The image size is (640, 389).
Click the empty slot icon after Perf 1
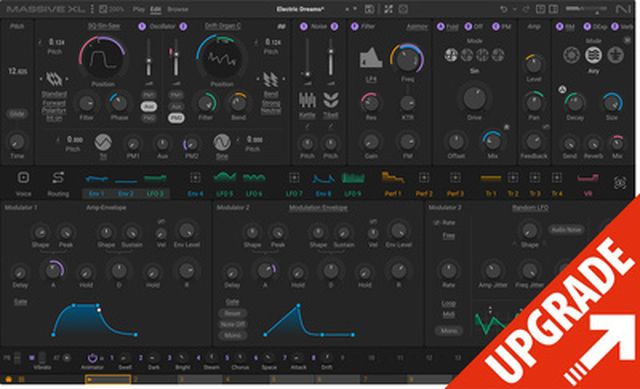coord(424,178)
